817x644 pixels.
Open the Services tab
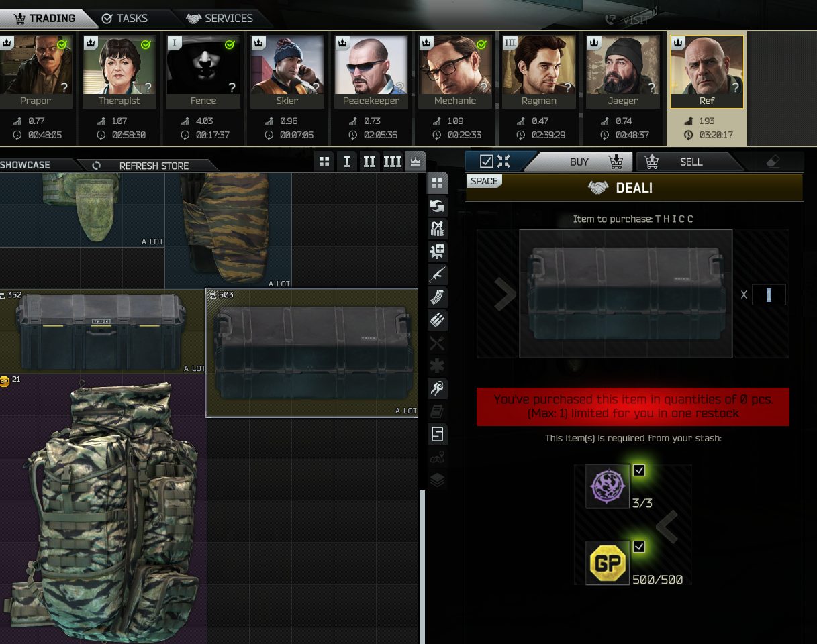220,18
